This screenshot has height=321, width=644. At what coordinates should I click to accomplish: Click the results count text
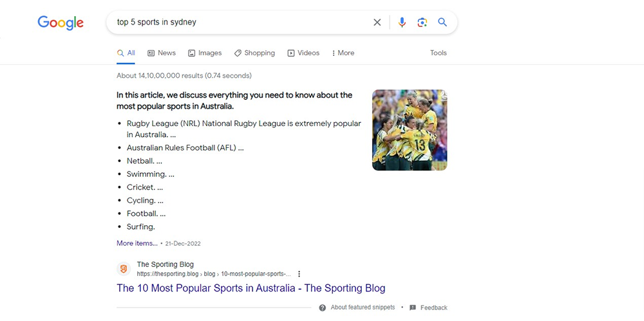point(184,75)
